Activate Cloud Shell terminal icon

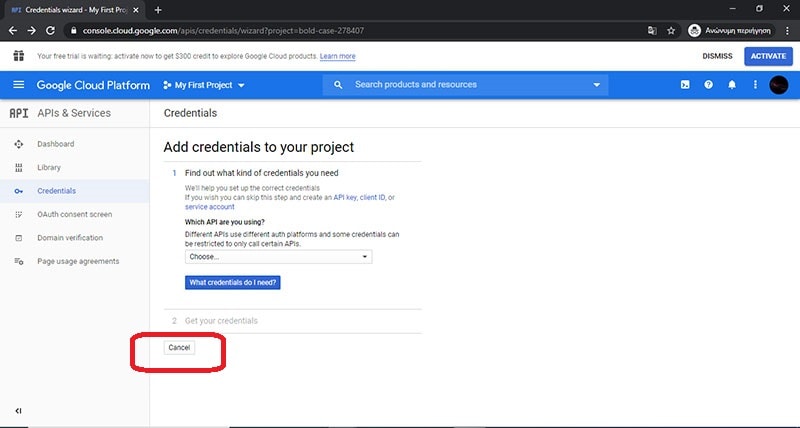click(685, 85)
